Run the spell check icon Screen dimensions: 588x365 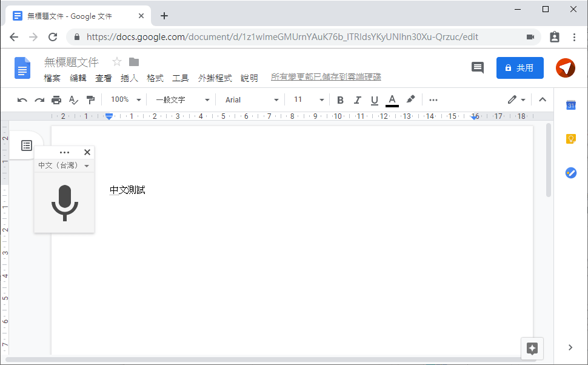click(x=73, y=100)
